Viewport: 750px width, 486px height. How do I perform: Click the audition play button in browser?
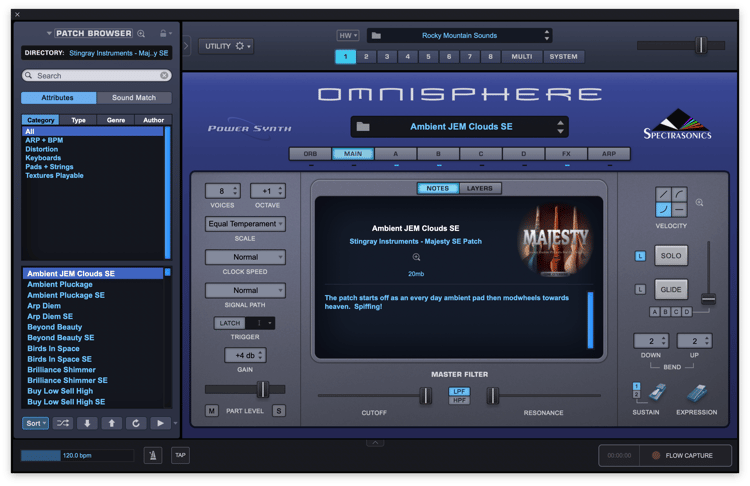point(160,423)
